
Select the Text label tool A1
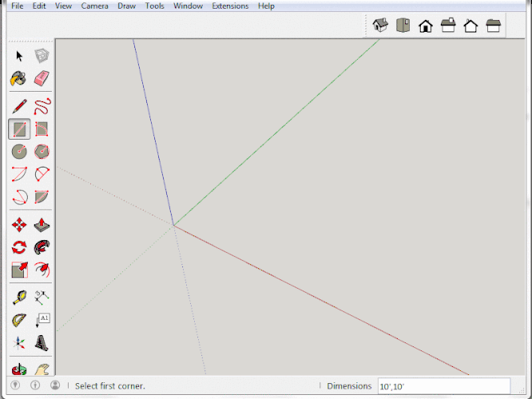click(42, 320)
